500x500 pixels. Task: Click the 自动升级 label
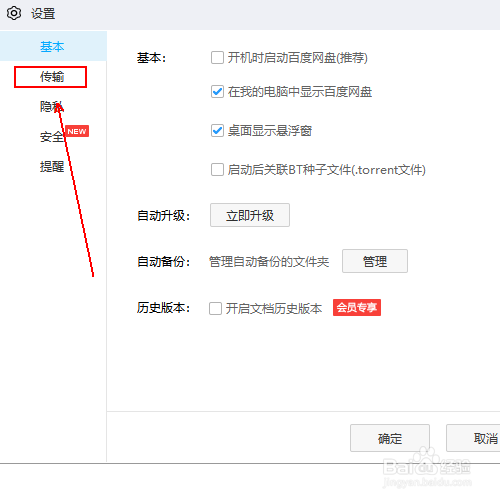pos(164,216)
